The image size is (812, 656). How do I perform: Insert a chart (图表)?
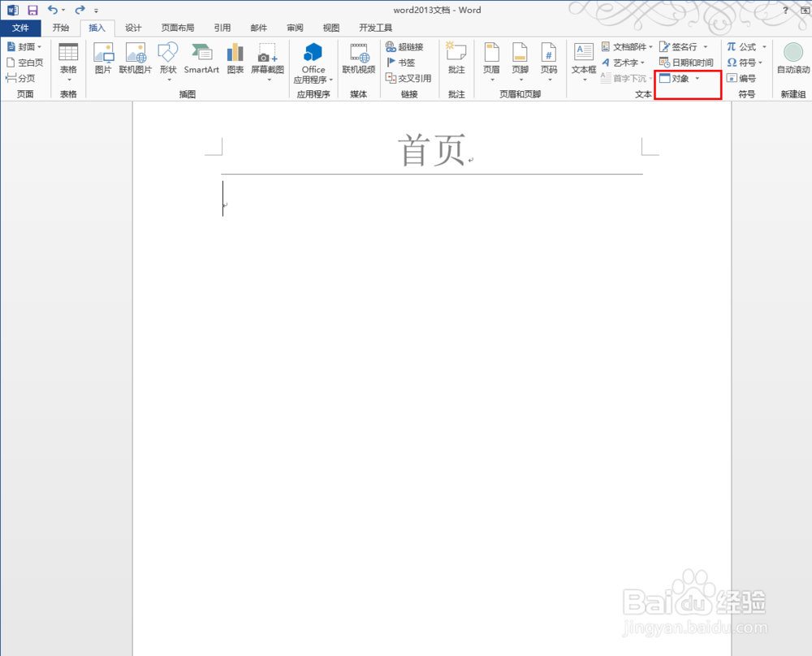coord(235,58)
